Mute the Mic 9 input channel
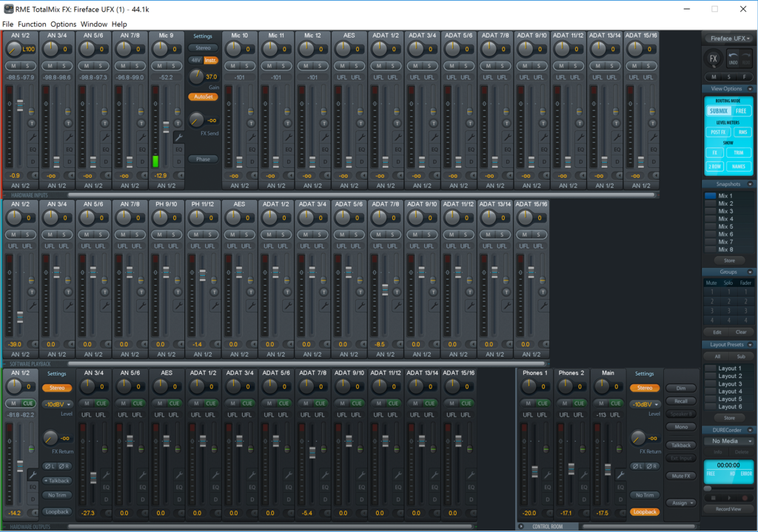Screen dimensions: 758x532 point(160,66)
